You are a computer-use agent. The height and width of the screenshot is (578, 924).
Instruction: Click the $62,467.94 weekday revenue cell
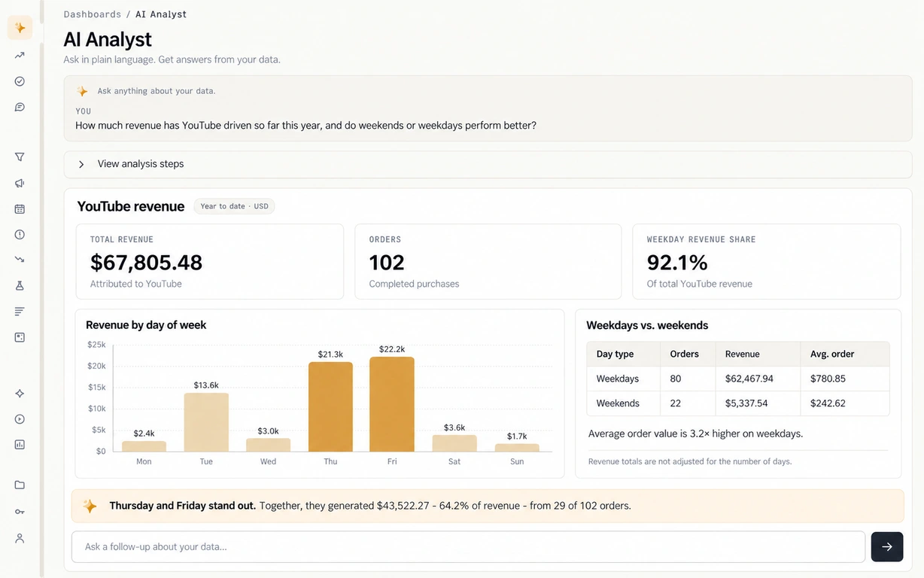[x=749, y=379]
